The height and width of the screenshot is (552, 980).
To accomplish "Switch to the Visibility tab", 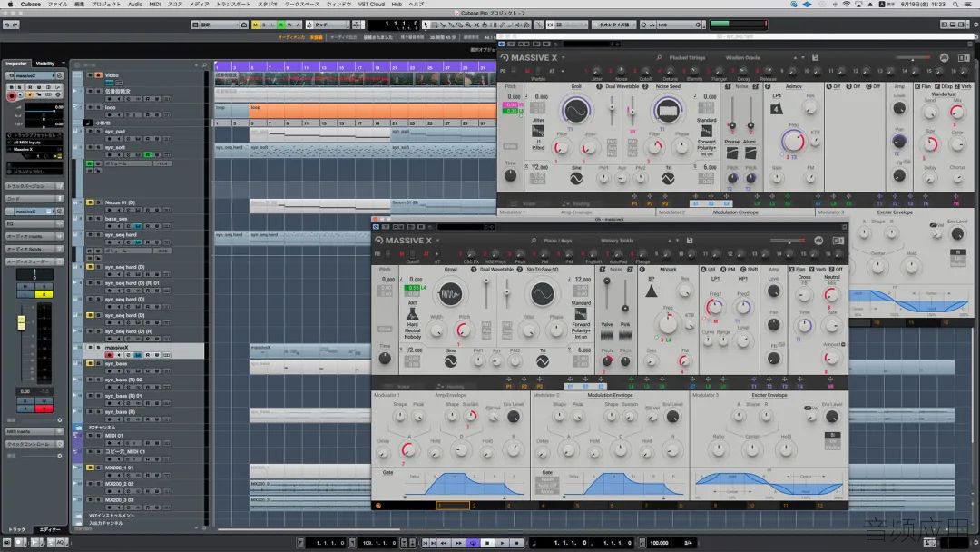I will [x=45, y=64].
